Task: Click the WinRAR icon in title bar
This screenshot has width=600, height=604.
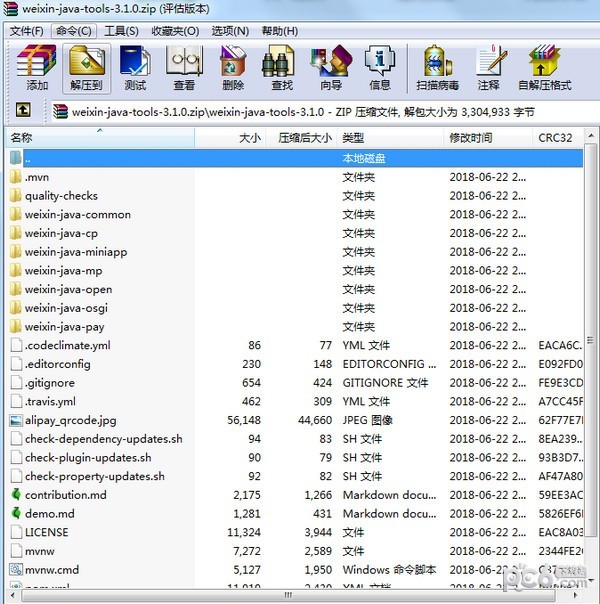Action: 10,8
